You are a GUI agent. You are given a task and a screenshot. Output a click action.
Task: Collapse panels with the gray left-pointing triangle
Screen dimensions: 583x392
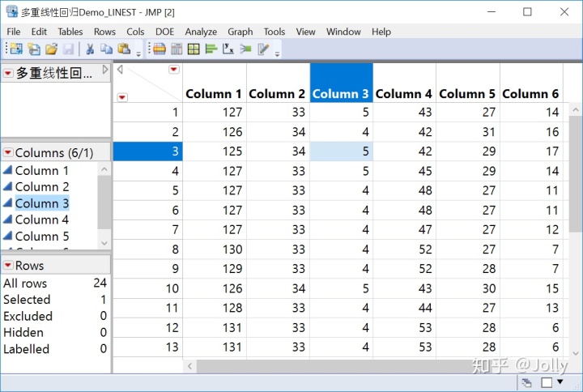120,69
